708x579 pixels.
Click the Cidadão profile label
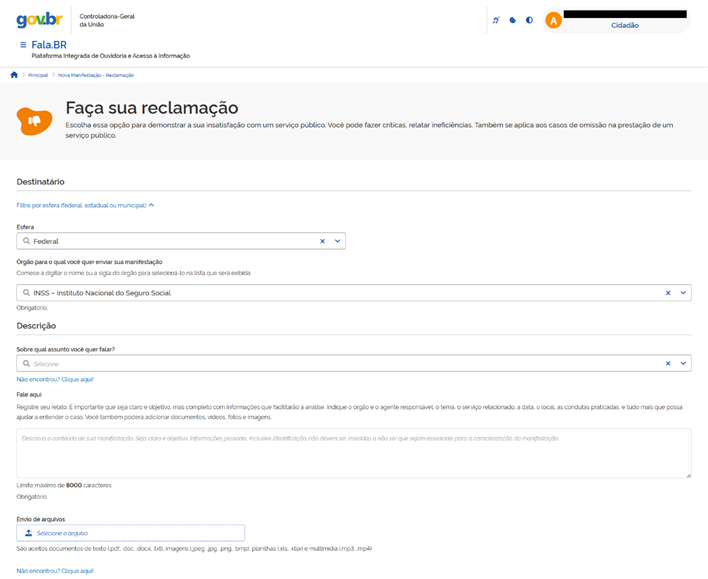pyautogui.click(x=625, y=25)
